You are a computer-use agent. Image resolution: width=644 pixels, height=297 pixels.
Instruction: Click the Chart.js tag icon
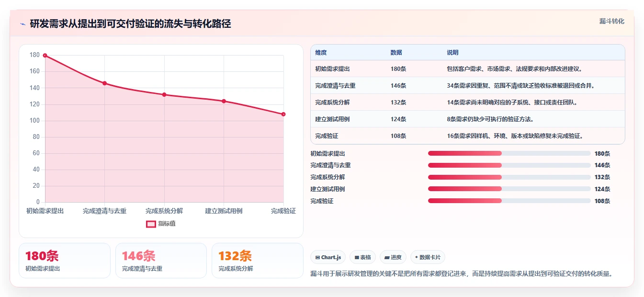click(x=317, y=258)
